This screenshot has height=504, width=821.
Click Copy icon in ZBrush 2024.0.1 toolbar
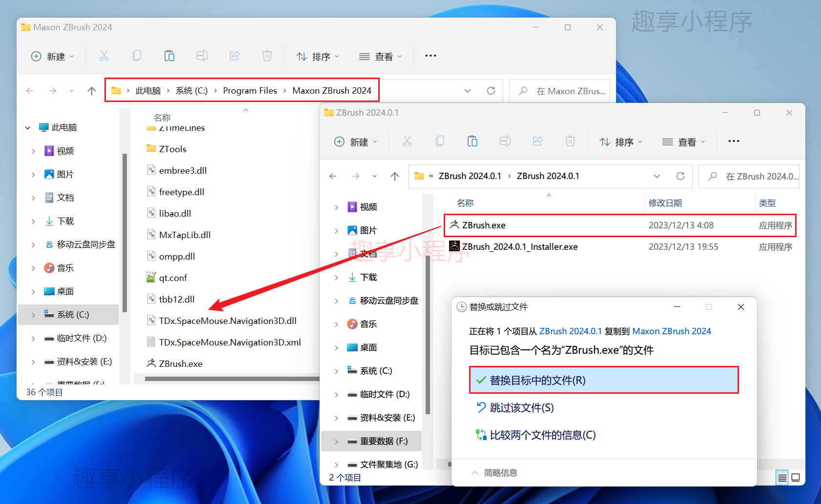(x=440, y=141)
